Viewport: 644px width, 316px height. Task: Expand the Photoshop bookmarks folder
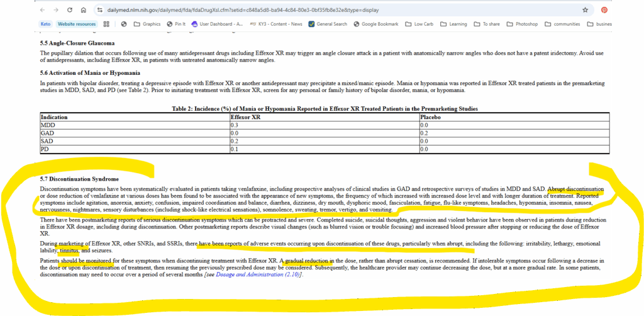pos(516,24)
